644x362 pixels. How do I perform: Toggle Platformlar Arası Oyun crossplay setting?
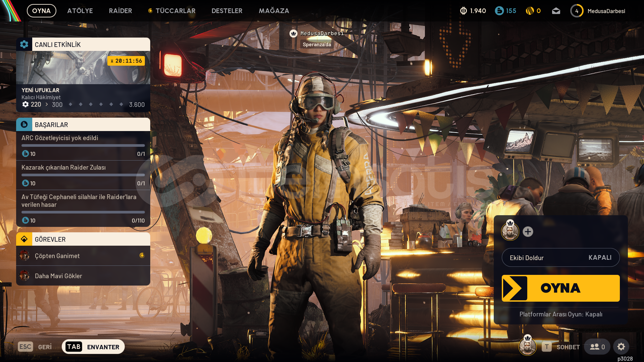(560, 314)
